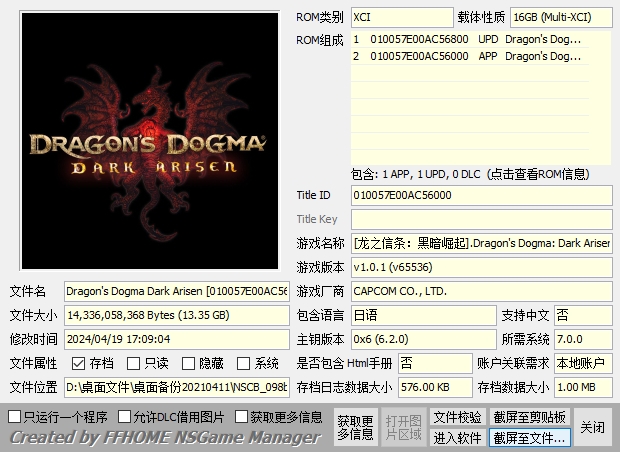Check the 获取更多信息 checkbox
The image size is (620, 452).
coord(242,416)
